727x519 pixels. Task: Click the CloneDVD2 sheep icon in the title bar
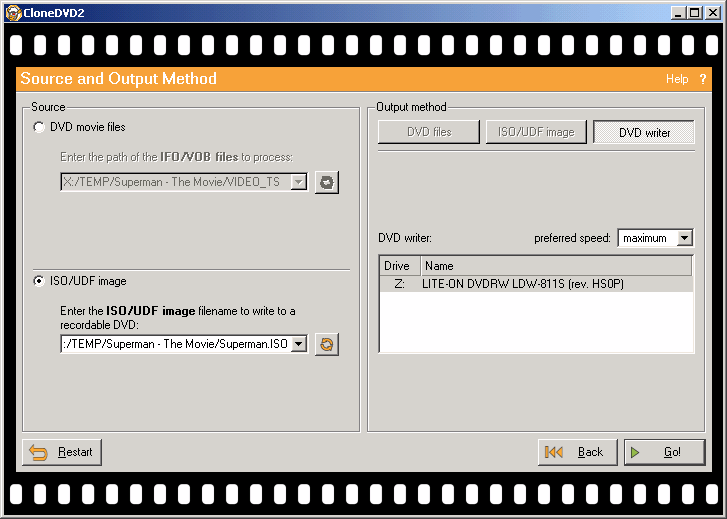point(13,13)
